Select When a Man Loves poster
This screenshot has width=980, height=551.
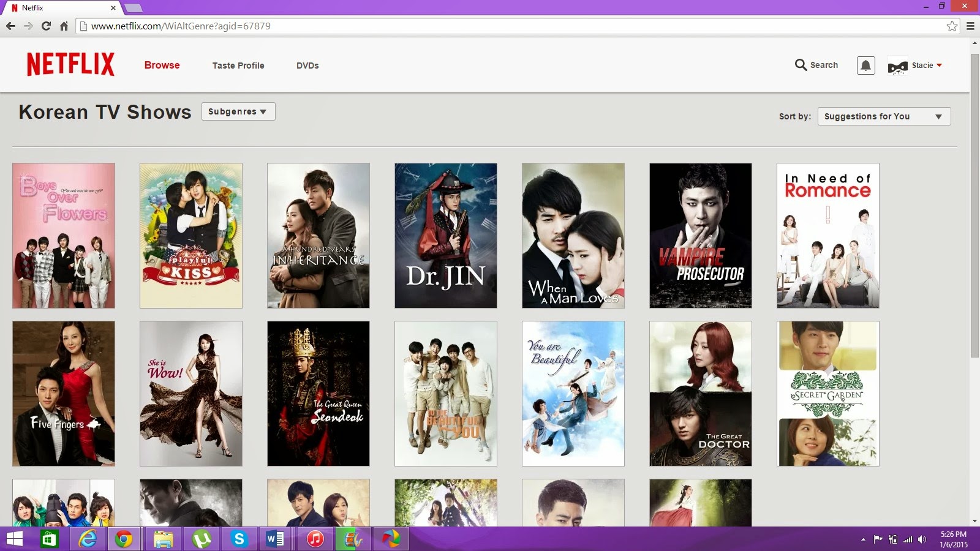pos(573,236)
